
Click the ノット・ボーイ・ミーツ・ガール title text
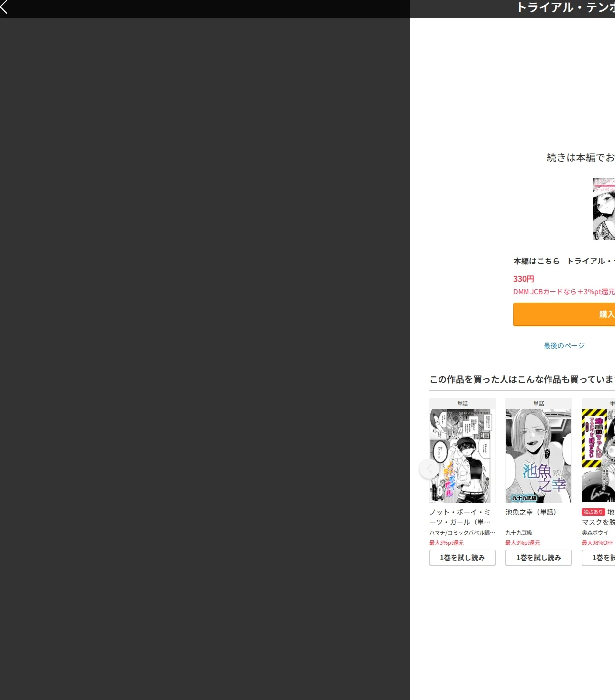point(460,517)
